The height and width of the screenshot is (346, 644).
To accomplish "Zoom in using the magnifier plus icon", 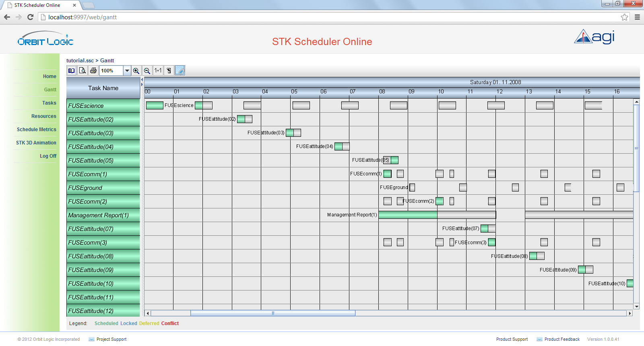I will [136, 71].
